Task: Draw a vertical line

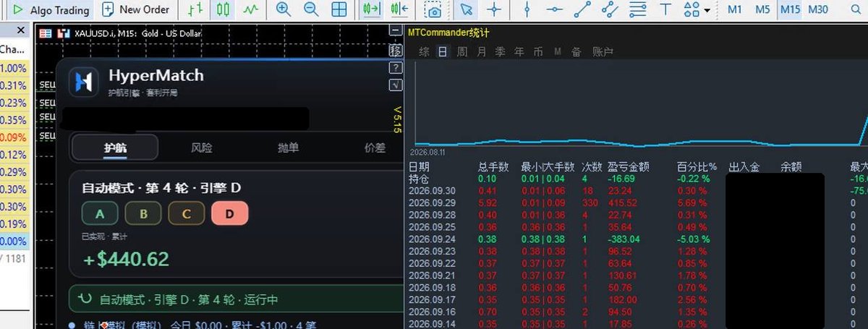Action: coord(527,10)
